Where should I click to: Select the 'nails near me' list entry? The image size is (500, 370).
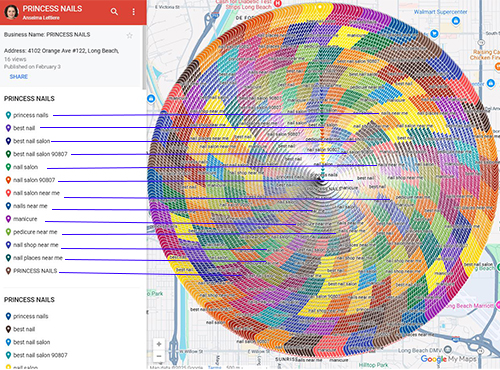pos(30,206)
